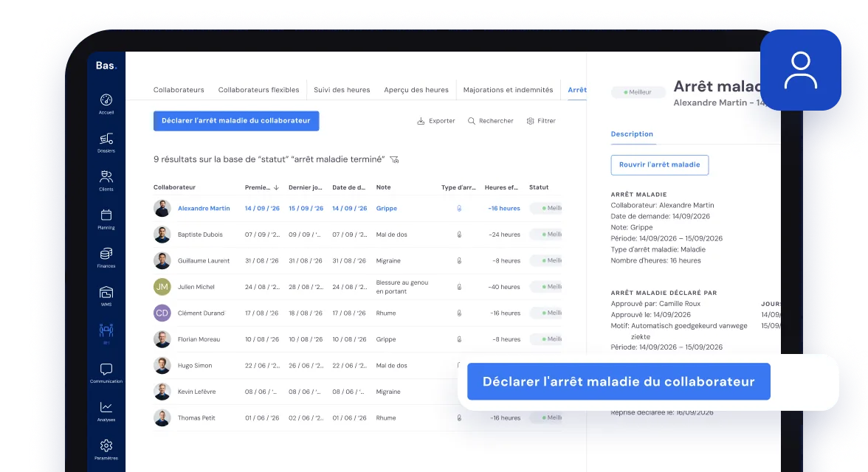Select the Suivi des heures tab
Screen dimensions: 868x472
pyautogui.click(x=342, y=90)
